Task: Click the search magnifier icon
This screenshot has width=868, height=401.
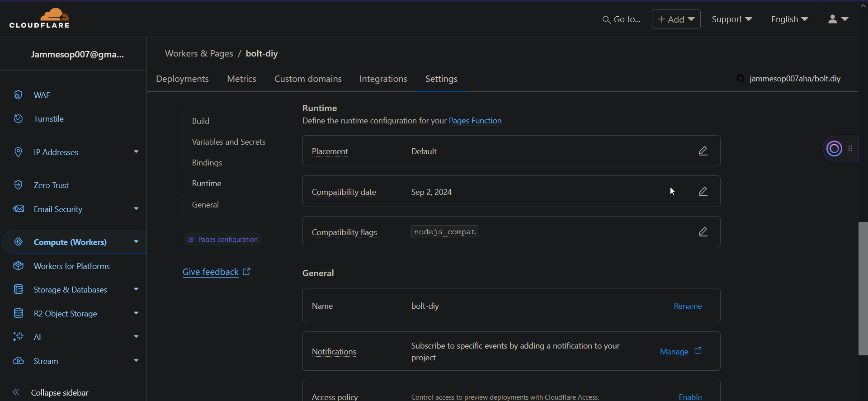Action: 606,19
